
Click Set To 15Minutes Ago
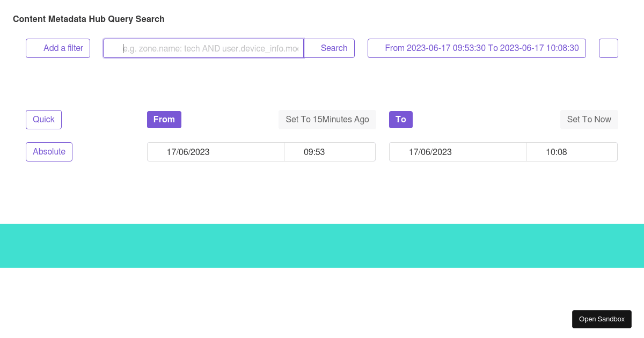(x=327, y=119)
